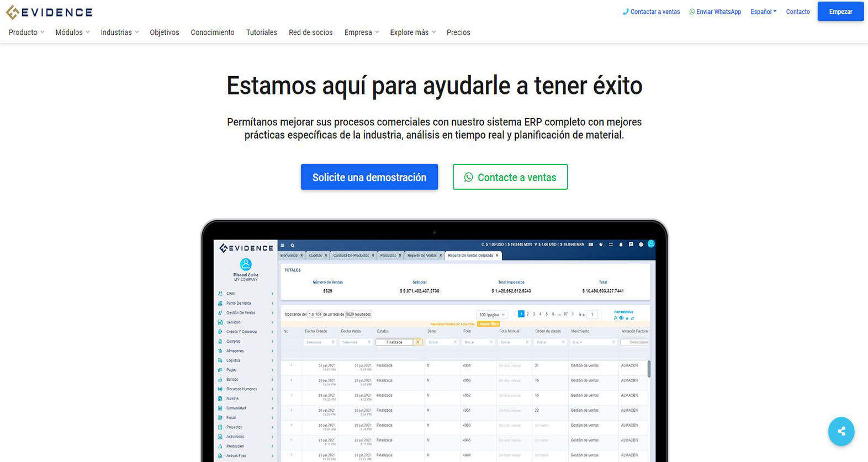Click the Contacte a ventas button
The image size is (868, 462).
510,177
